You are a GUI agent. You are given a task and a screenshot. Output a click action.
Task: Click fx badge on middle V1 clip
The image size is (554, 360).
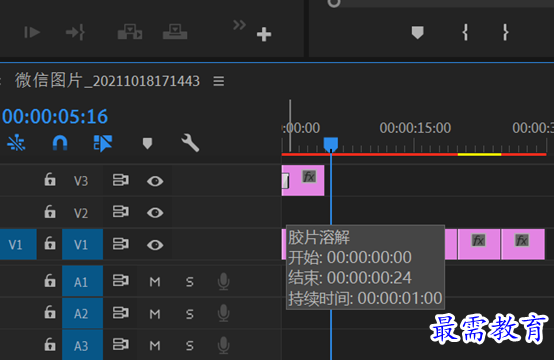(x=478, y=241)
